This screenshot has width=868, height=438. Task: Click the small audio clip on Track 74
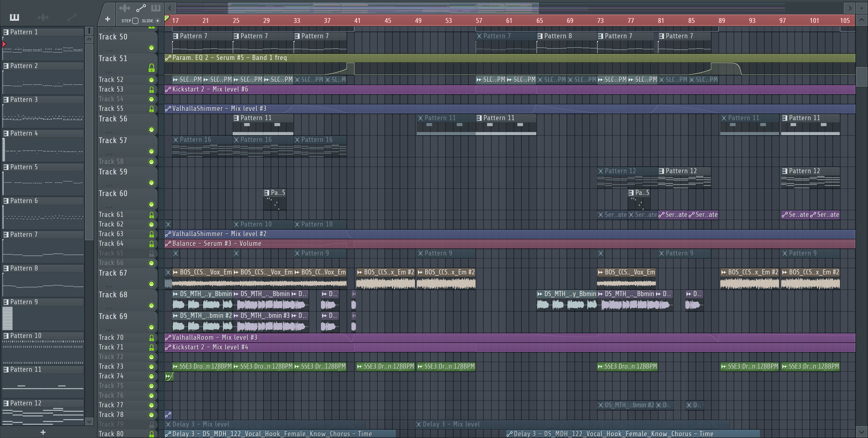click(x=169, y=376)
